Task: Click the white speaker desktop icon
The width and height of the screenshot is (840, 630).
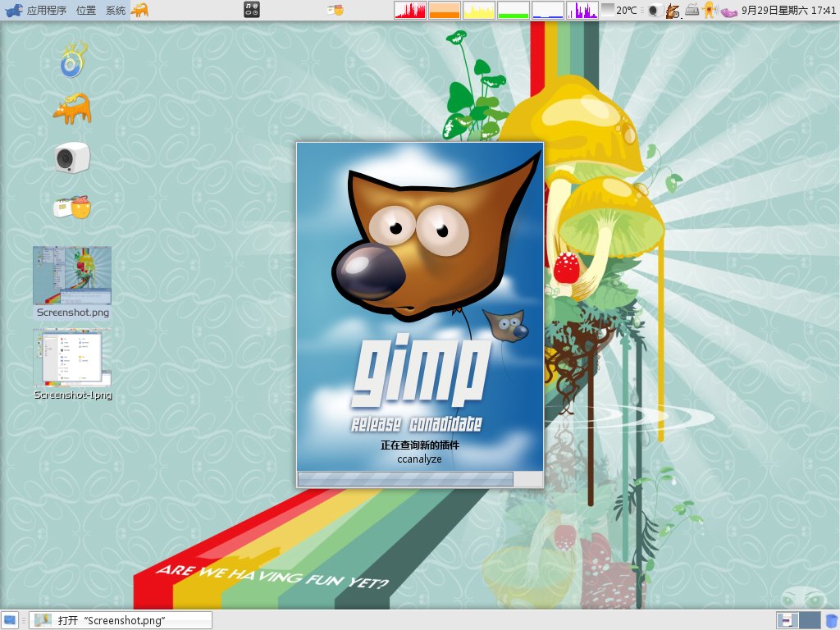Action: 72,157
